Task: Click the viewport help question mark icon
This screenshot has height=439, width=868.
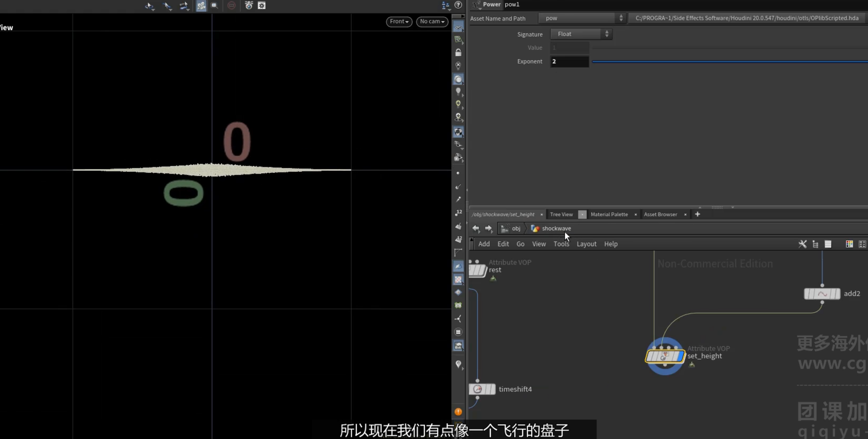Action: 458,5
